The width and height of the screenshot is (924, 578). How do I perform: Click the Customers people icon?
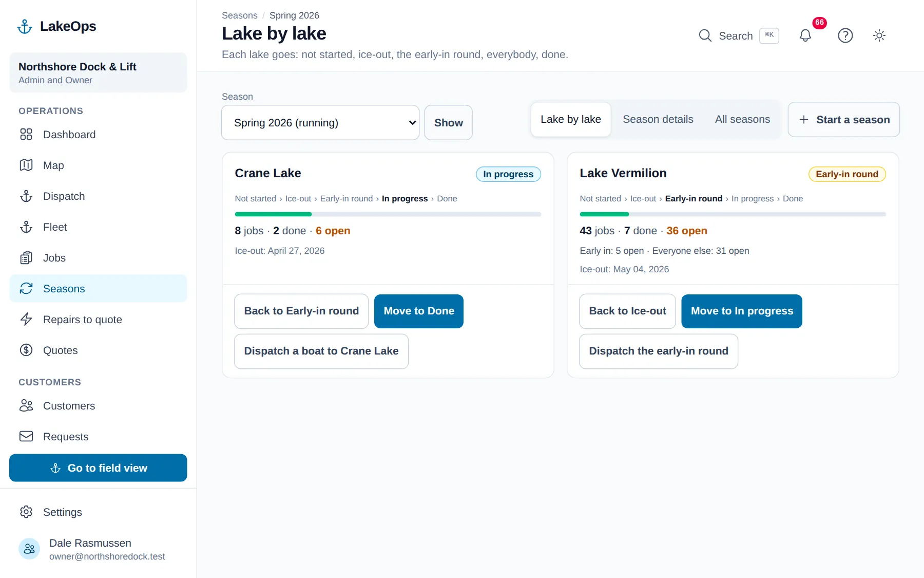tap(26, 406)
